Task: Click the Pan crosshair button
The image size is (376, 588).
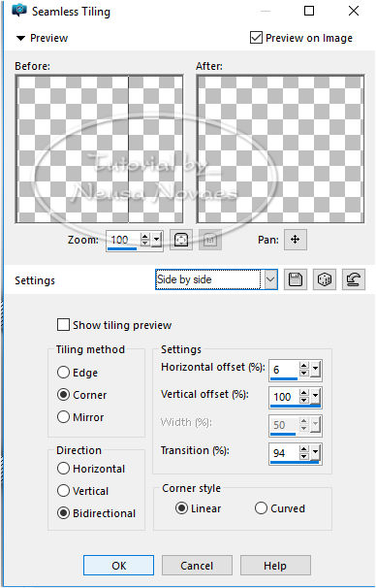Action: pos(296,240)
